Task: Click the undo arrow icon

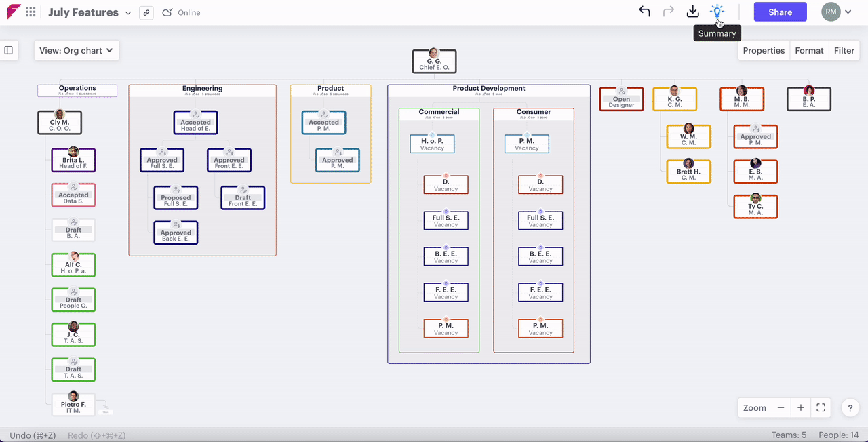Action: (x=644, y=12)
